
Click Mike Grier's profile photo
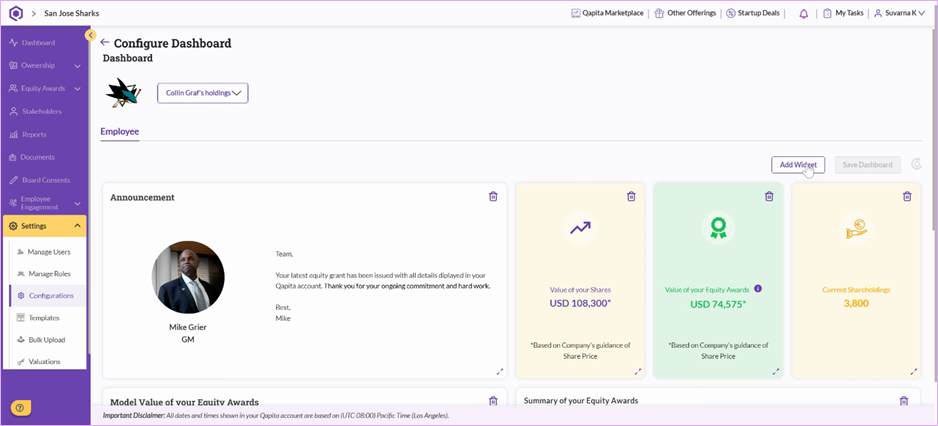188,278
